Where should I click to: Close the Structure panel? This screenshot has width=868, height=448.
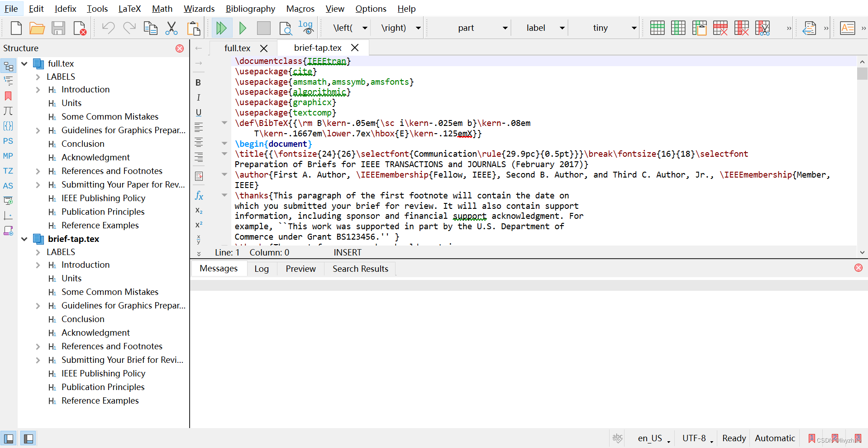(180, 48)
